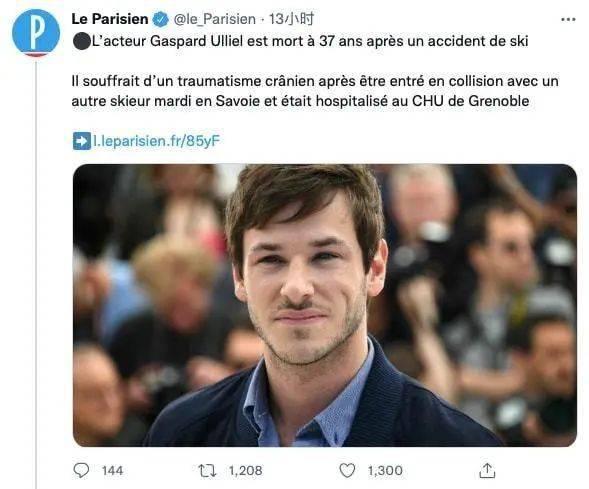This screenshot has width=589, height=489.
Task: Open the share upload icon
Action: coord(487,470)
